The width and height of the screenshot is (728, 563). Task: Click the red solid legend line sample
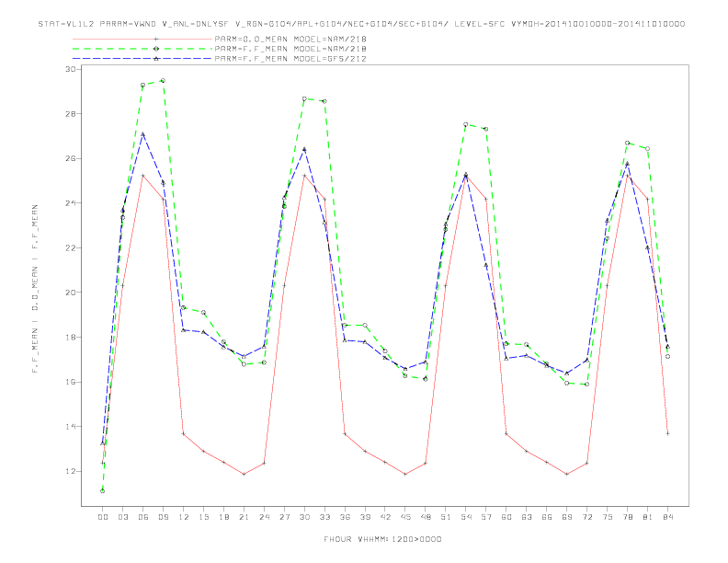pyautogui.click(x=142, y=39)
